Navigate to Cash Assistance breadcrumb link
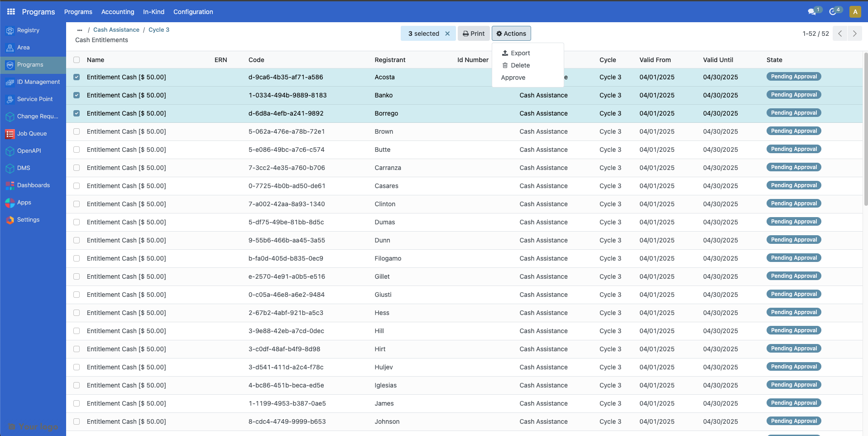 point(116,29)
